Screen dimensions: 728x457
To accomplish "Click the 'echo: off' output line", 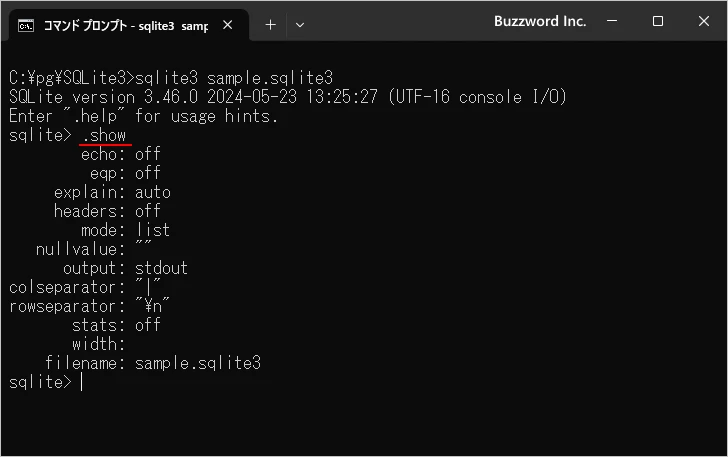I will pyautogui.click(x=120, y=154).
